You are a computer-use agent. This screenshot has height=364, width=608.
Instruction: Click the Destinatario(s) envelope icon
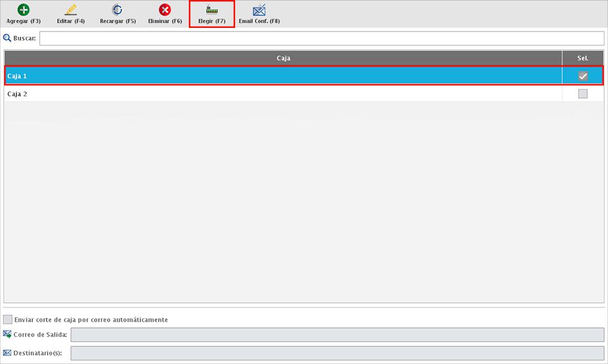[7, 353]
